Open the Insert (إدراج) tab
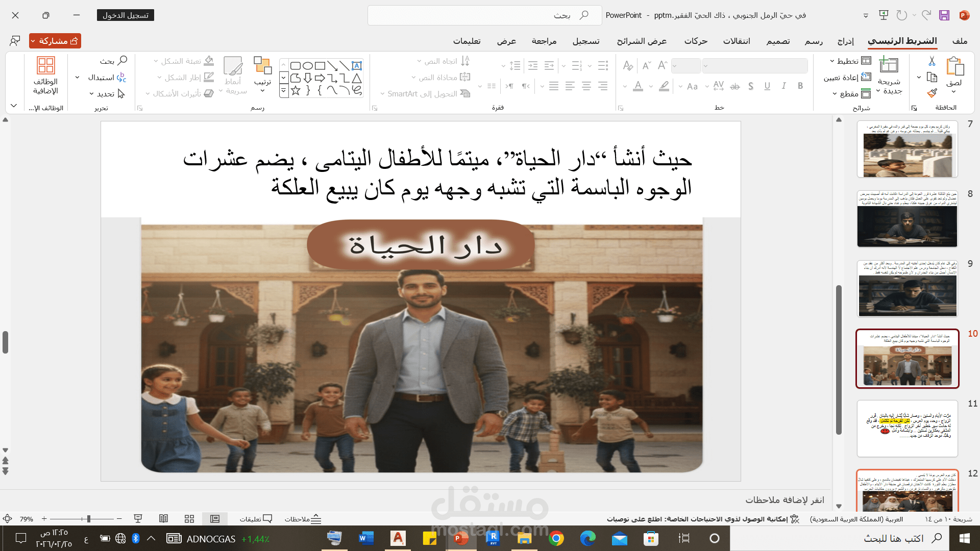Screen dimensions: 980x551 pos(845,41)
